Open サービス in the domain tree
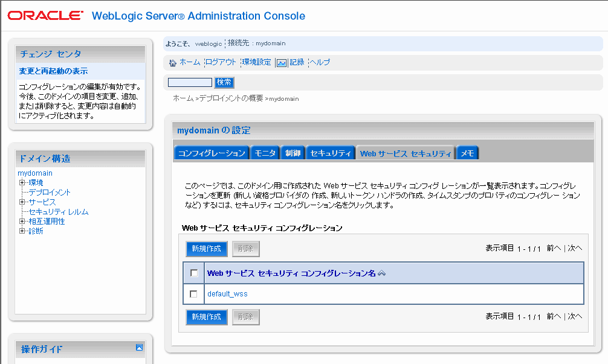 [42, 202]
